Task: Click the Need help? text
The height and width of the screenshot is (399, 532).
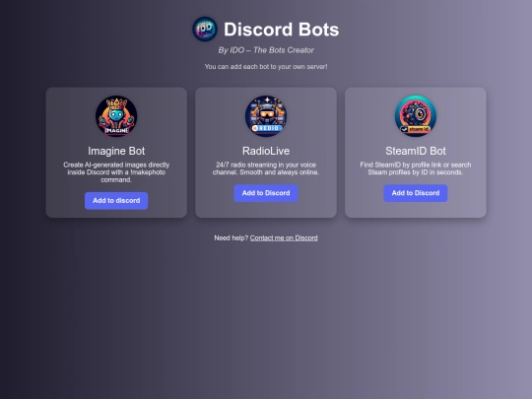Action: click(x=232, y=237)
